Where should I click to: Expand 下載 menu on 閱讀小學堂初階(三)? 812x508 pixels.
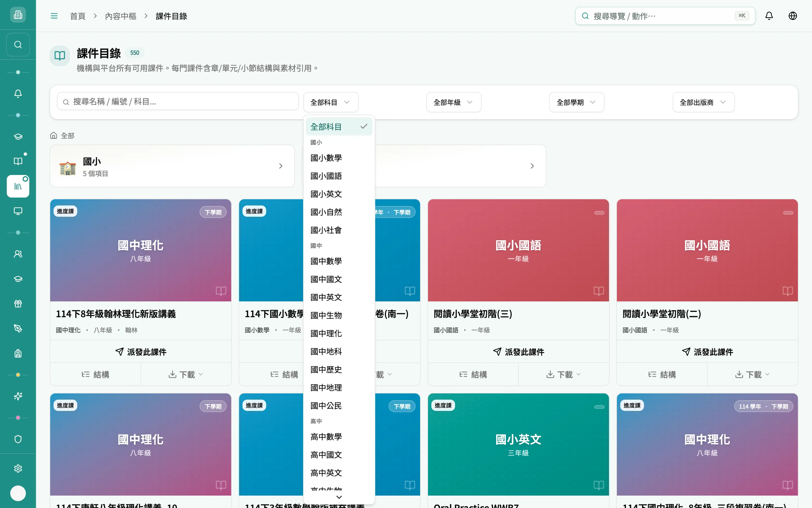point(564,374)
